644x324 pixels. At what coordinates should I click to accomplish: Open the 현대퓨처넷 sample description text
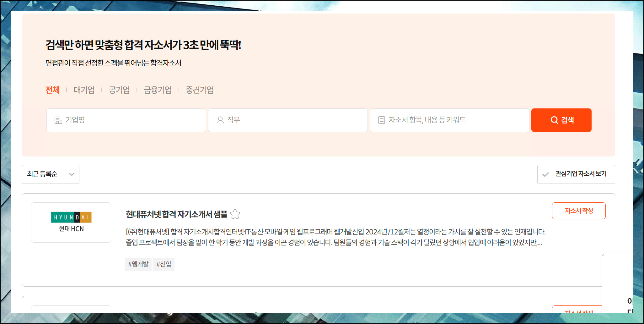coord(335,237)
